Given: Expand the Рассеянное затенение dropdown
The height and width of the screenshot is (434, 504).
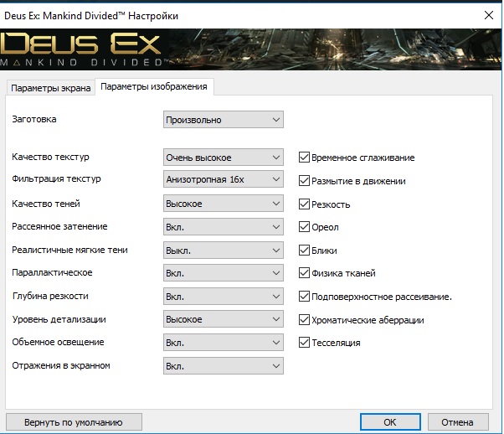Looking at the screenshot, I should (x=223, y=227).
